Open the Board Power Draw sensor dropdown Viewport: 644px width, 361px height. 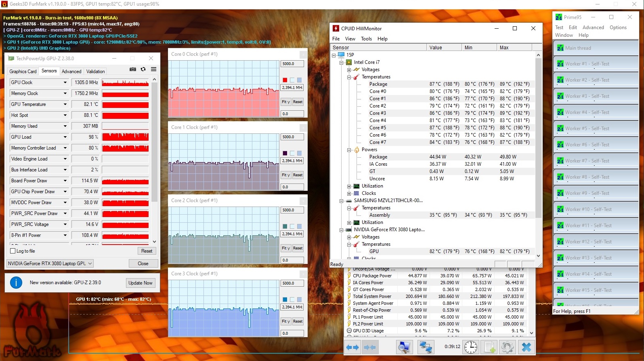pos(65,181)
